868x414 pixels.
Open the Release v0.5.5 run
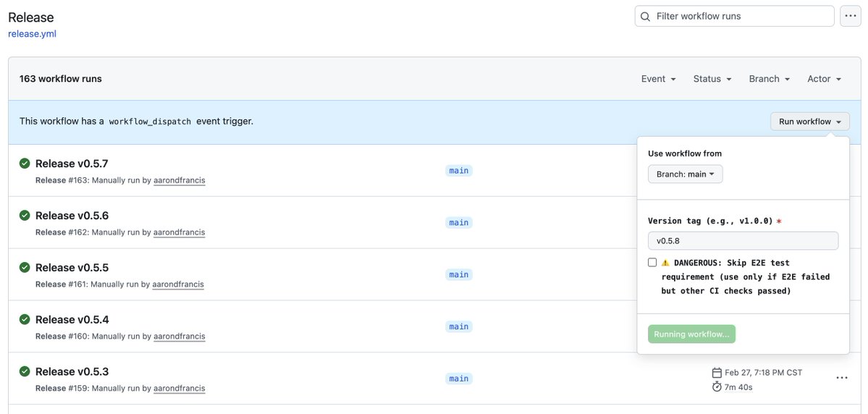pos(72,267)
